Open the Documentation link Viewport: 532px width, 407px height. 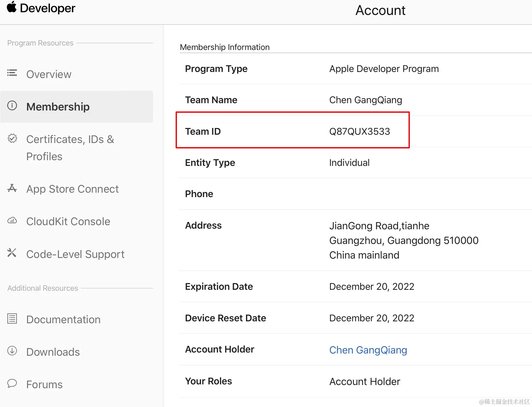tap(63, 319)
